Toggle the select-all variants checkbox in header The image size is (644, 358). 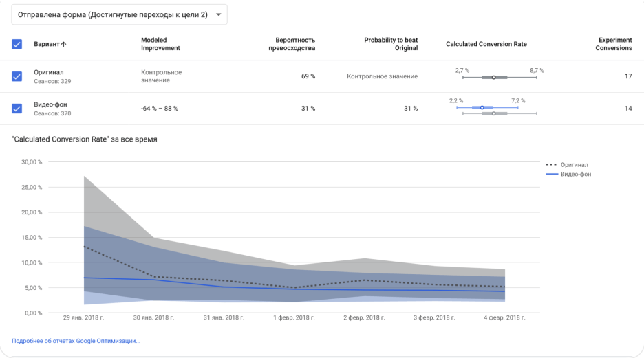(17, 44)
